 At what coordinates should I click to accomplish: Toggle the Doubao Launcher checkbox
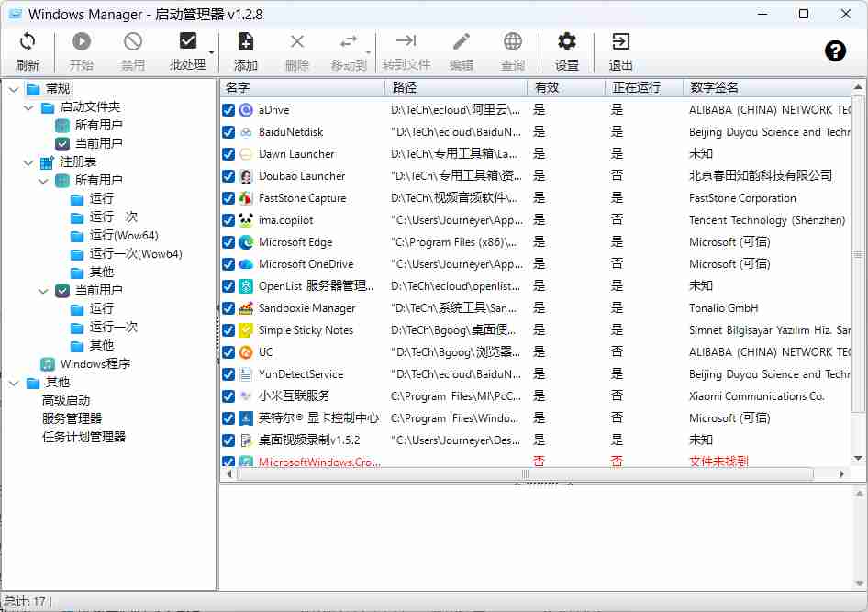(x=228, y=176)
